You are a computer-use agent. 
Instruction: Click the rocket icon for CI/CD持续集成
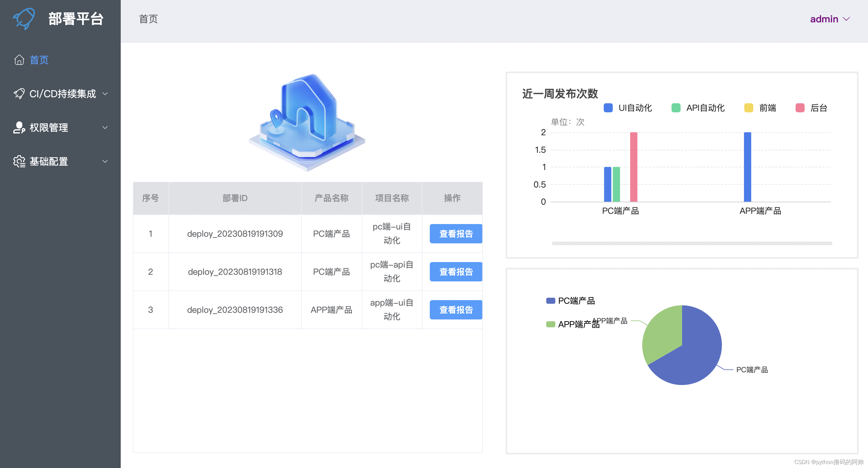coord(19,93)
